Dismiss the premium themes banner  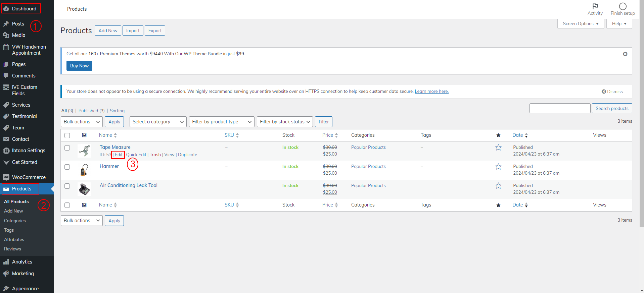(x=625, y=54)
